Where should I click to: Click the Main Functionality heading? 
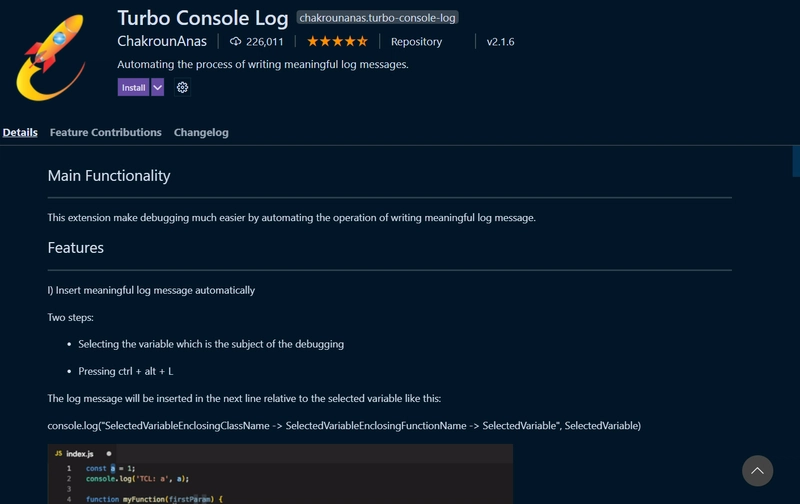(109, 176)
